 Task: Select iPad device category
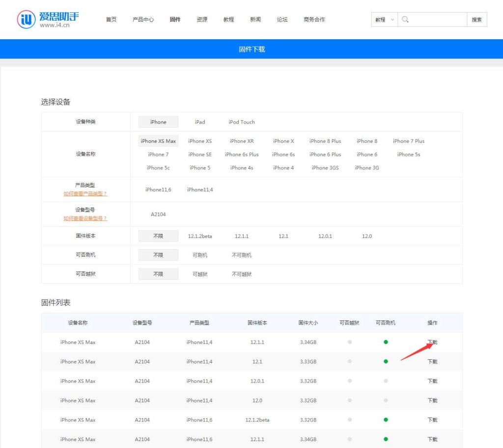200,122
